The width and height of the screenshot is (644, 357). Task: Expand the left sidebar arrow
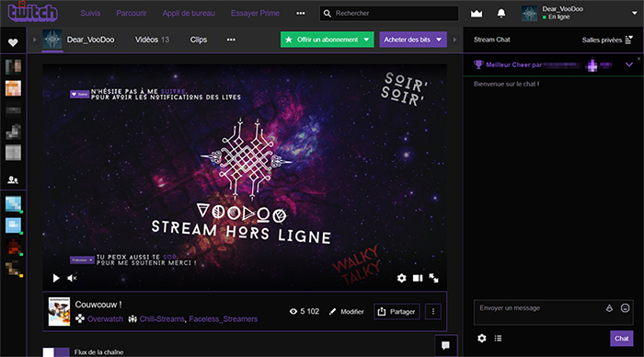point(35,40)
